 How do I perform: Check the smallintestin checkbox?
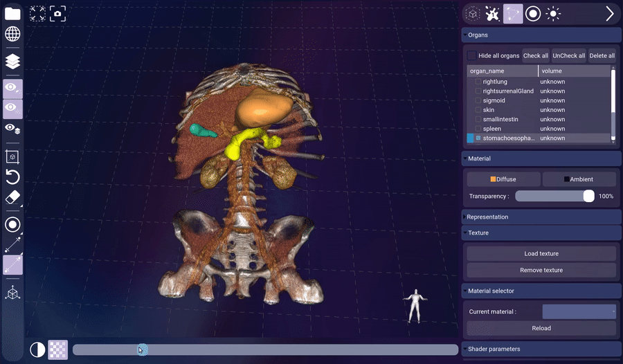(478, 119)
